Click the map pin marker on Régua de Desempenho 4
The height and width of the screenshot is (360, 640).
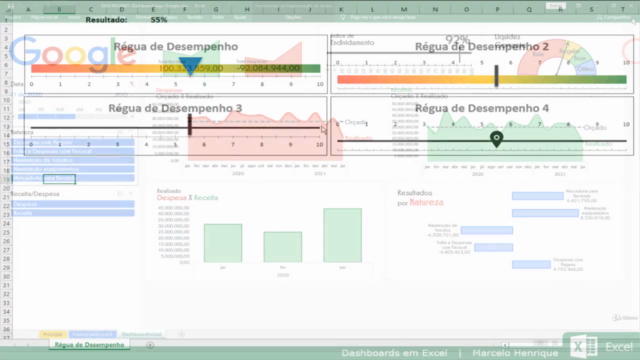[x=496, y=139]
